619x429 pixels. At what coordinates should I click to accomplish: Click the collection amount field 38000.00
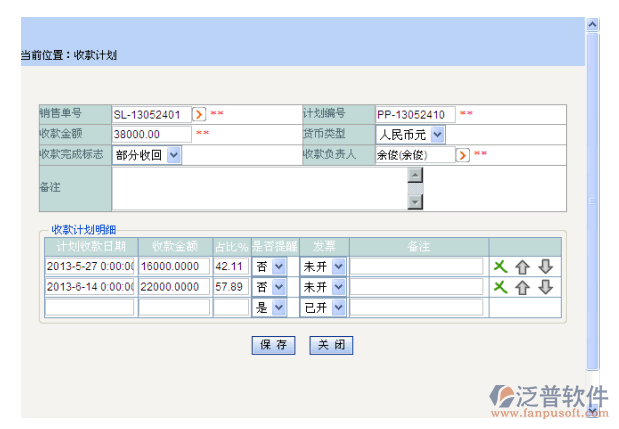click(x=150, y=134)
